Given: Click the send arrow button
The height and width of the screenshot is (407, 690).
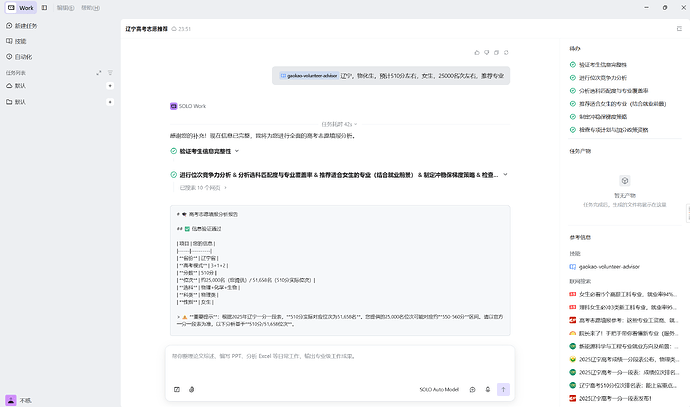Looking at the screenshot, I should [x=503, y=389].
